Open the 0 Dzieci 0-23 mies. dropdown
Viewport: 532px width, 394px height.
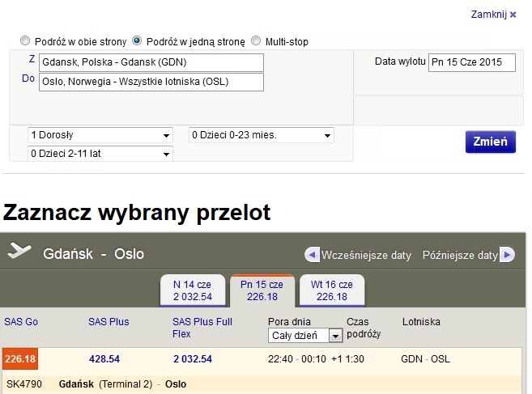click(x=262, y=135)
